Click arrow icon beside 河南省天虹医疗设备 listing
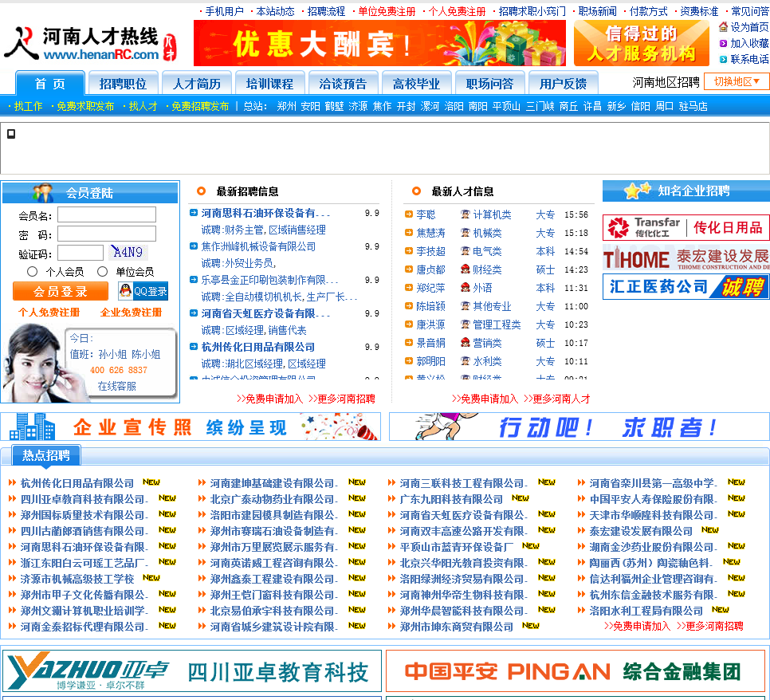The width and height of the screenshot is (770, 700). coord(194,313)
